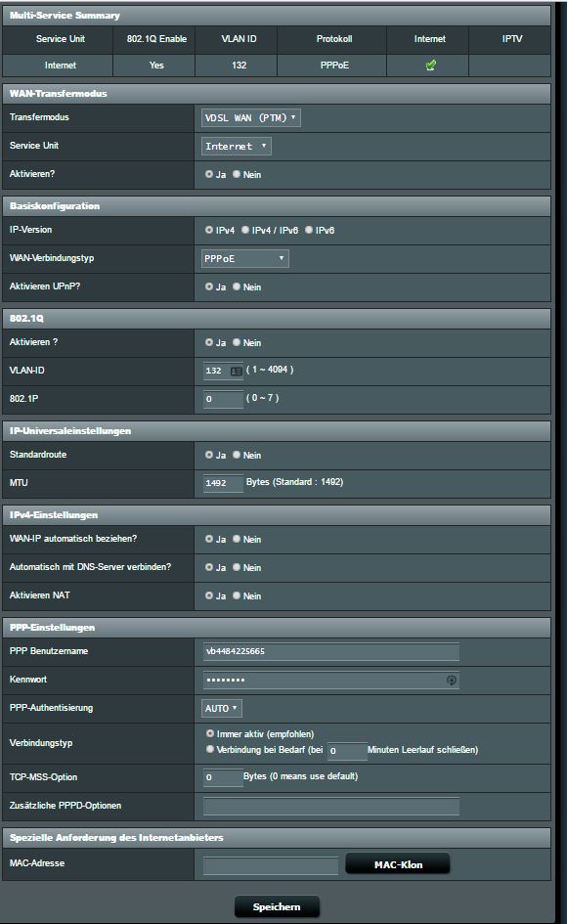
Task: Select Ja for 802.1Q Aktivieren
Action: [x=209, y=342]
